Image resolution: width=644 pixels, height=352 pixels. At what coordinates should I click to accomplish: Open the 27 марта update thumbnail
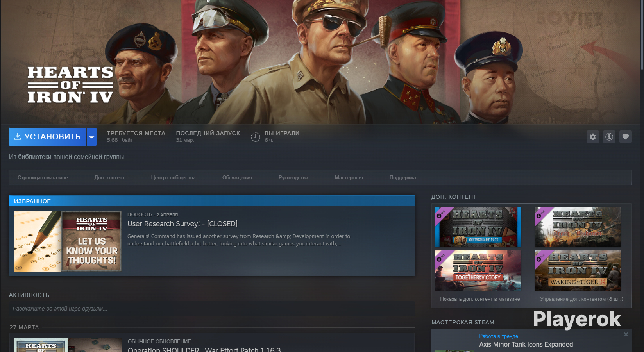(68, 345)
